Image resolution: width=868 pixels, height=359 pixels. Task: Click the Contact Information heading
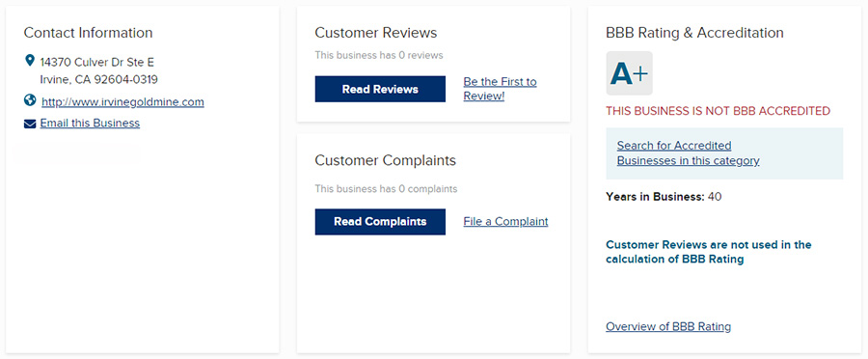[x=88, y=33]
